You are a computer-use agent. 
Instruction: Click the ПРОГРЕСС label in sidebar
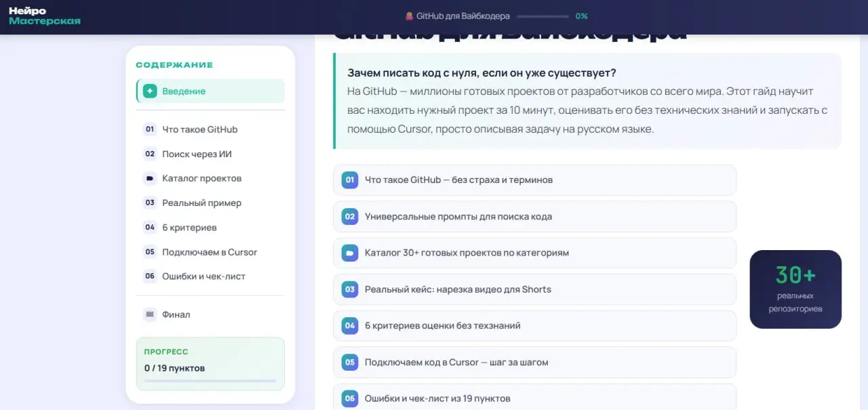tap(166, 352)
